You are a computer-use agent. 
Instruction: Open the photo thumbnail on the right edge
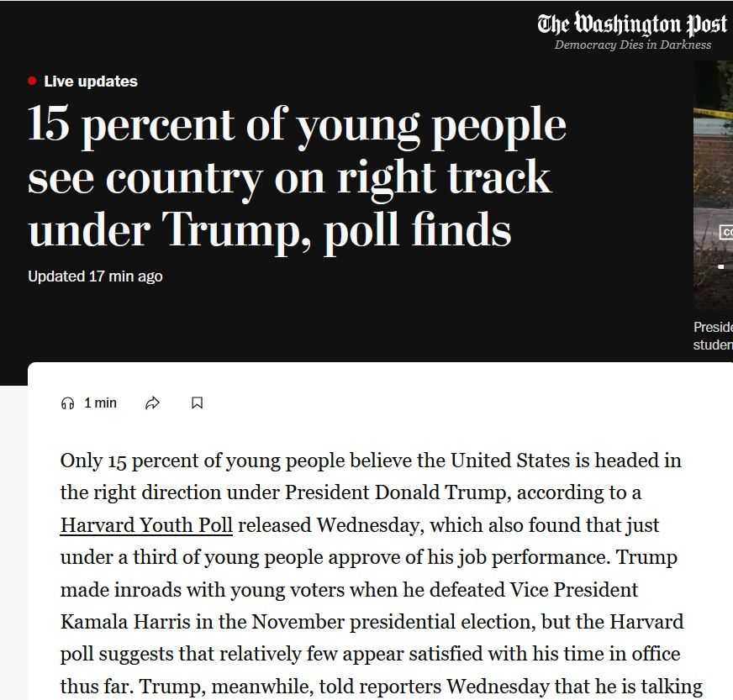tap(715, 185)
